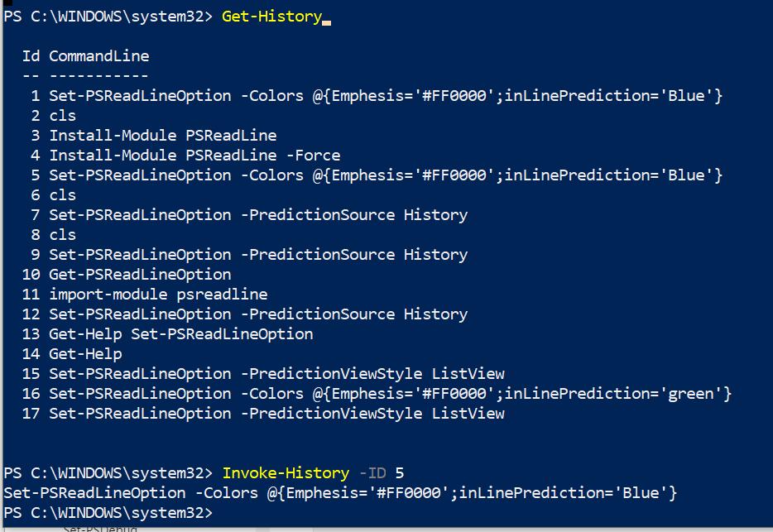
Task: Click the Get-History command at the top prompt
Action: (x=271, y=17)
